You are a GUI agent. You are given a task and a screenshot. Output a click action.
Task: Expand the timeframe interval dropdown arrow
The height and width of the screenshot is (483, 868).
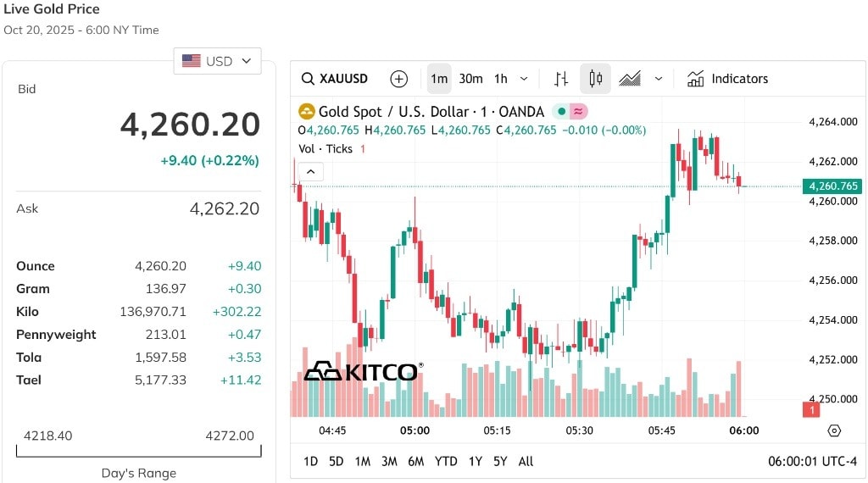tap(524, 79)
